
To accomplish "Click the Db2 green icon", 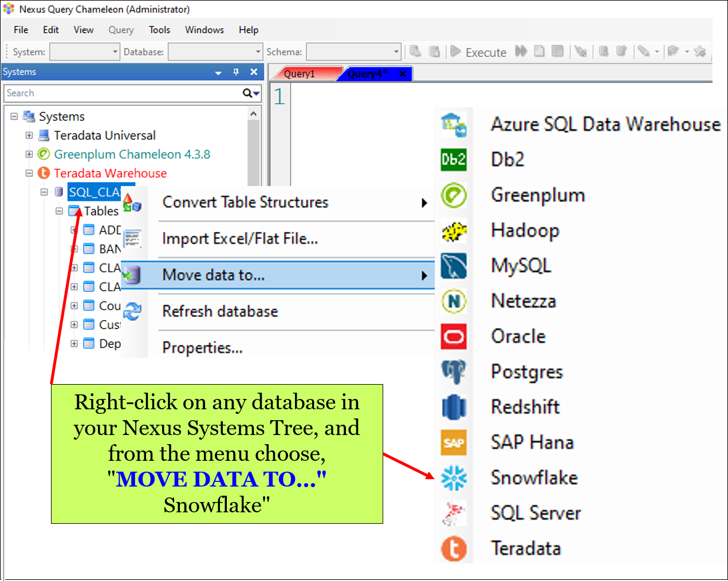I will [x=454, y=160].
